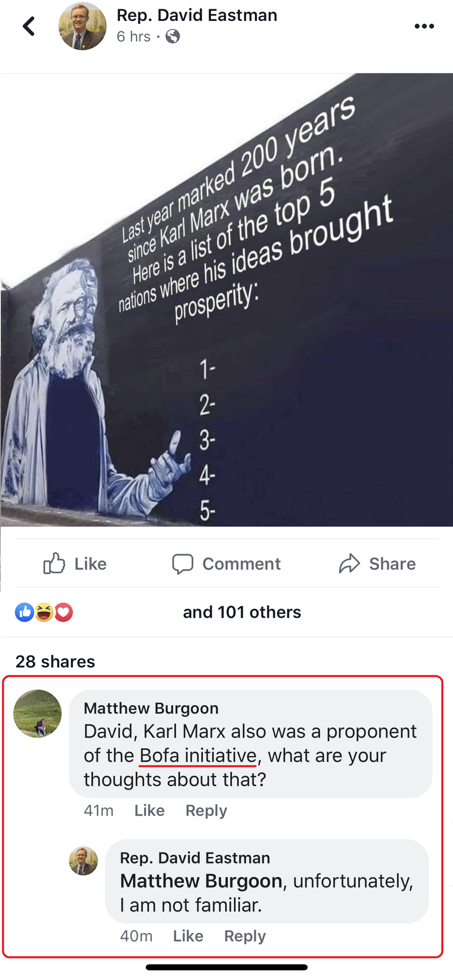The width and height of the screenshot is (453, 980).
Task: Tap the bold Matthew Burgoon mention in reply
Action: click(201, 881)
